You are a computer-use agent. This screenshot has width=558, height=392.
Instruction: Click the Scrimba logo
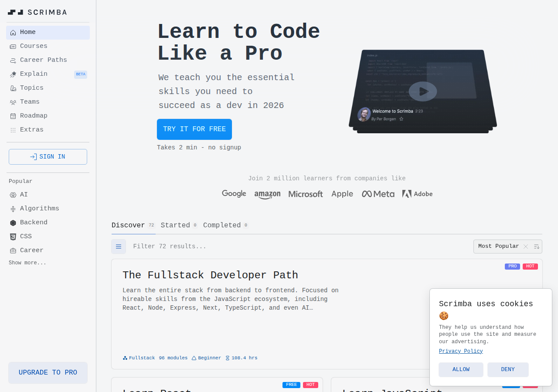click(37, 12)
